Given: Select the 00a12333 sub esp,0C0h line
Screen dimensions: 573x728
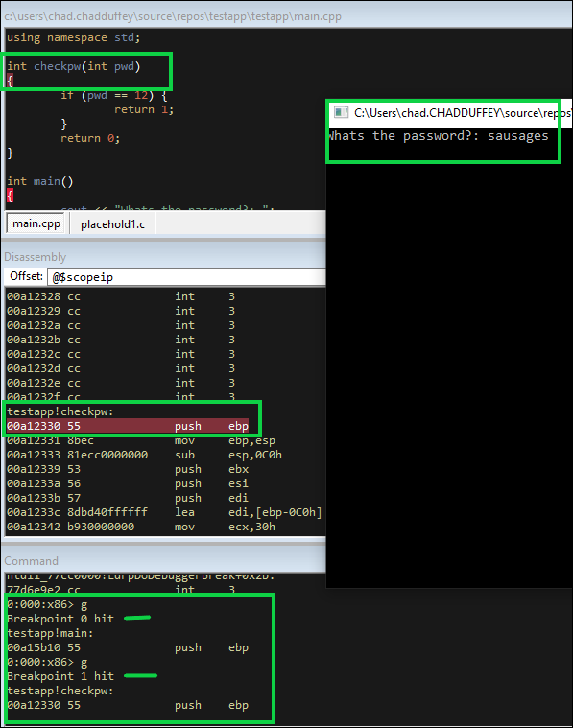Looking at the screenshot, I should 144,455.
